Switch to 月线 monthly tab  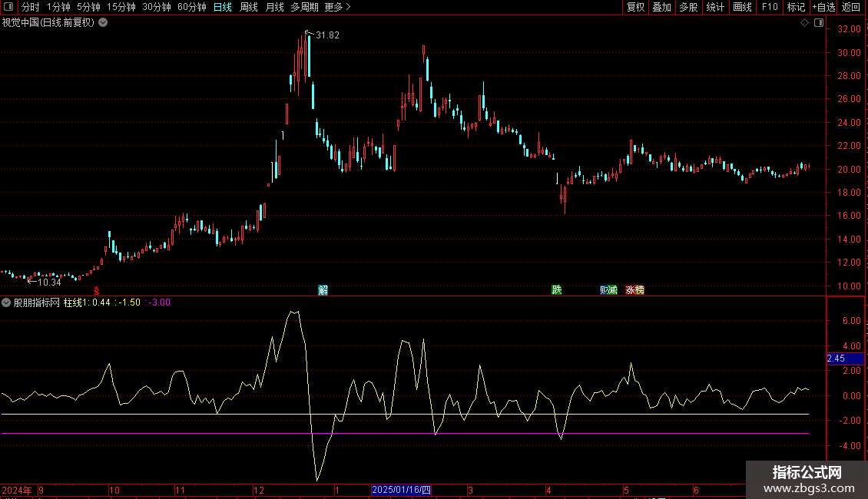click(274, 7)
